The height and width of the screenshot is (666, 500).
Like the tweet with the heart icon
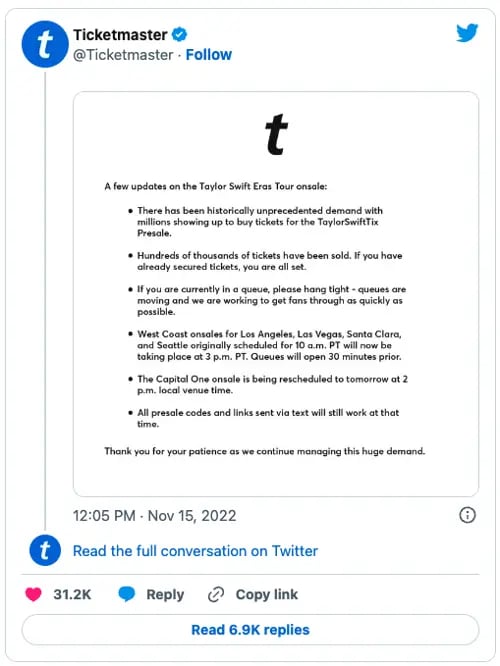tap(34, 594)
